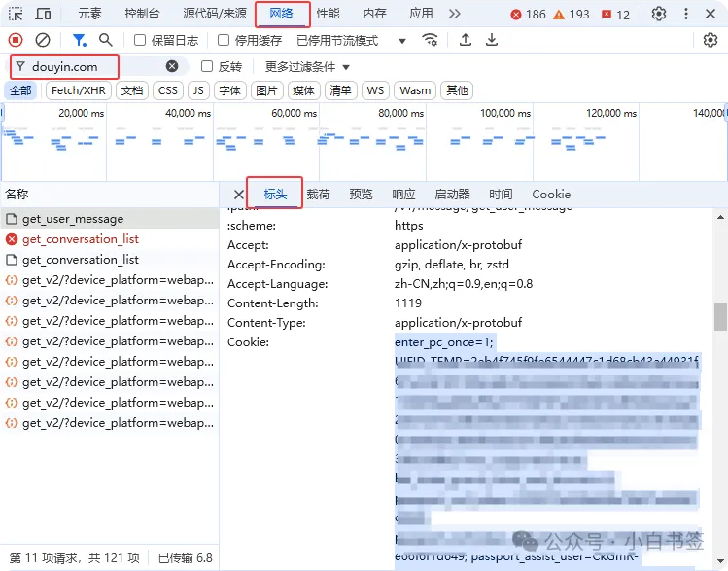Stop recording network log button
This screenshot has height=571, width=728.
[16, 41]
